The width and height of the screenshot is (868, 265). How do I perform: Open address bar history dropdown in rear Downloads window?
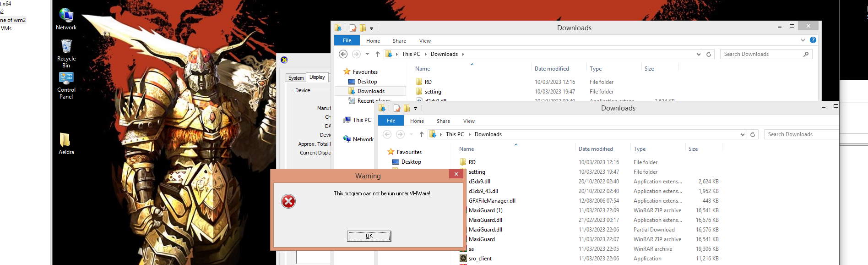(x=699, y=54)
